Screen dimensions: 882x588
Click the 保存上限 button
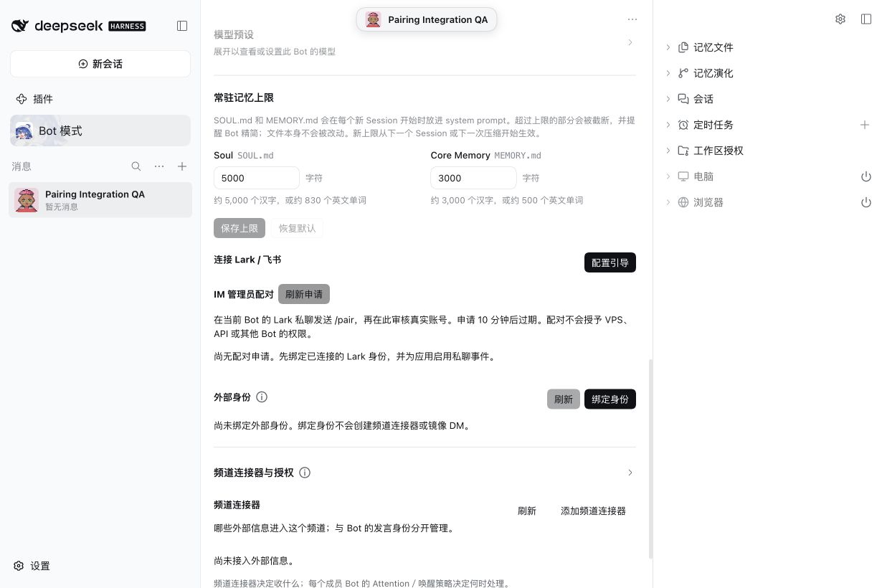coord(240,228)
